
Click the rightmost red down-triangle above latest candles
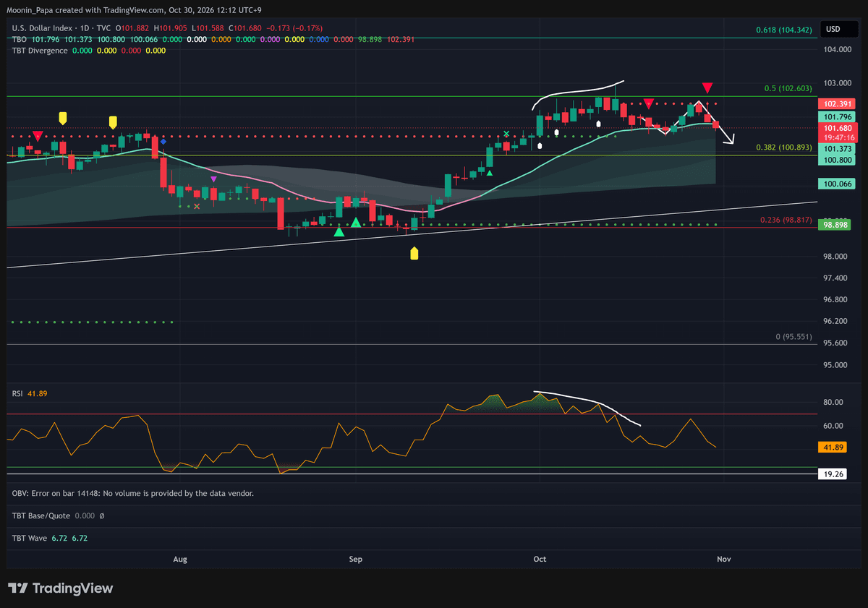[x=707, y=88]
